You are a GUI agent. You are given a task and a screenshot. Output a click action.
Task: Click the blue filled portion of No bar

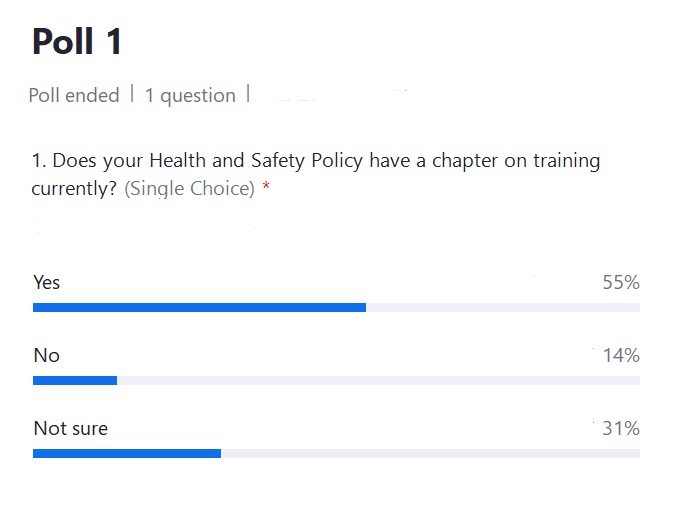point(75,380)
